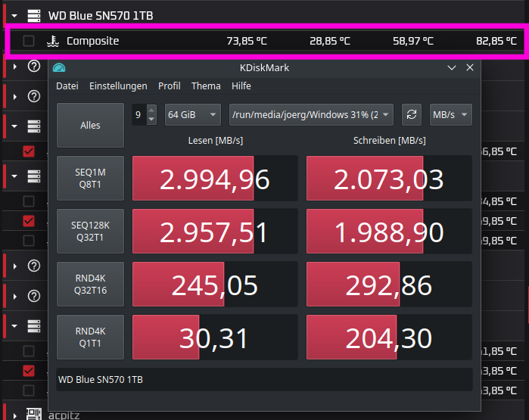Open the /run/media/joerg/Windows target path dropdown
The height and width of the screenshot is (420, 529).
(311, 115)
